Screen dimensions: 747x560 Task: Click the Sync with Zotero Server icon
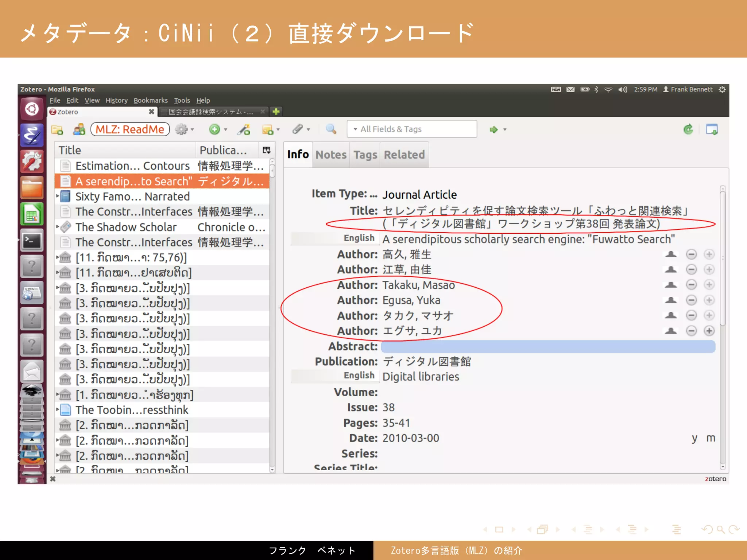pos(688,129)
